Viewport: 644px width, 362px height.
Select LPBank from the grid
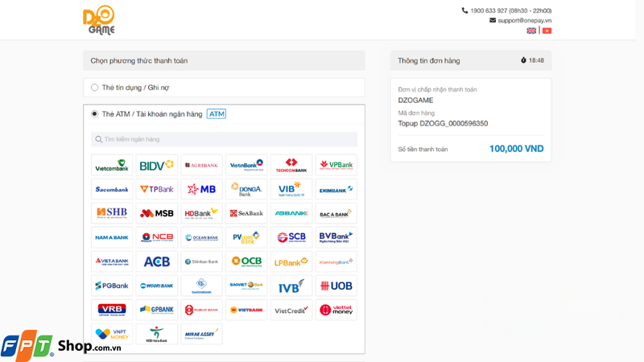[291, 261]
